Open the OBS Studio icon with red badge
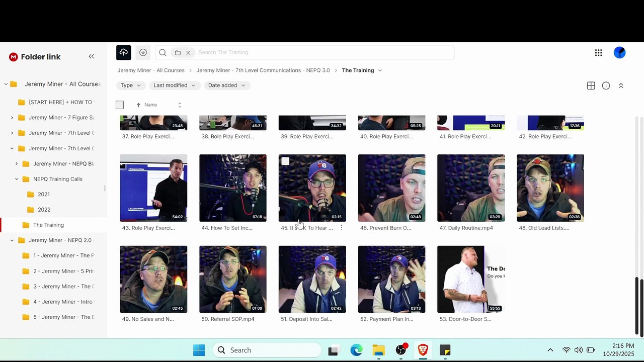 point(401,350)
